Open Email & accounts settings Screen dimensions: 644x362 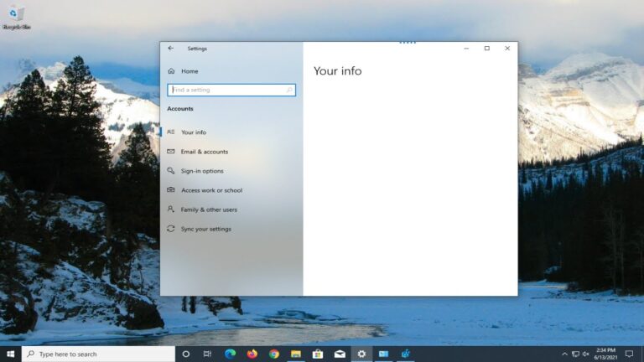(x=204, y=152)
